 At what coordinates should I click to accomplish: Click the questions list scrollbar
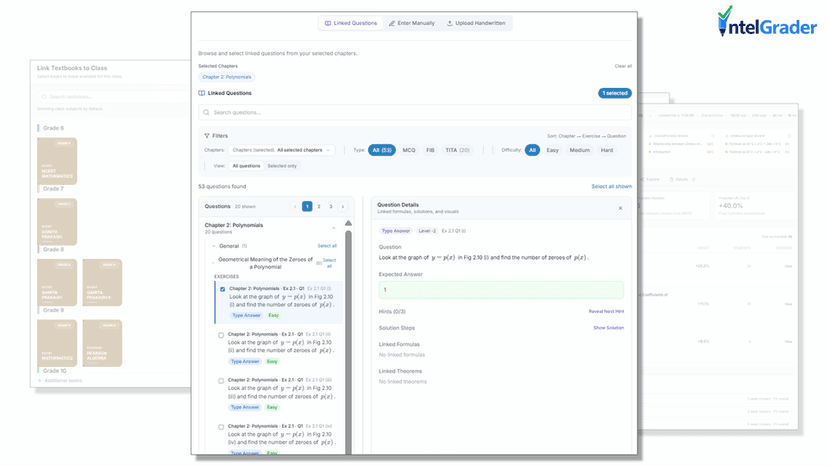349,341
